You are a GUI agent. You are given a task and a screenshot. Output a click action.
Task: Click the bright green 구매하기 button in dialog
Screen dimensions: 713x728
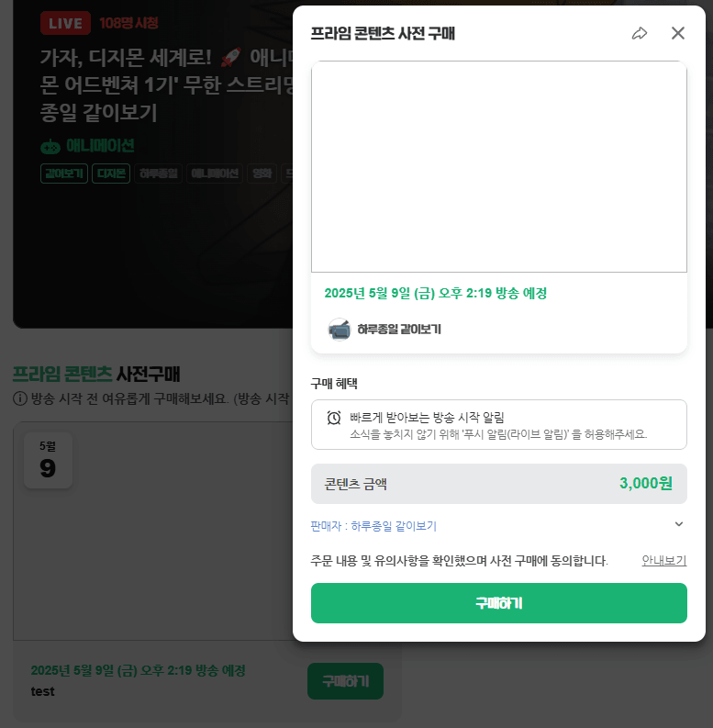[x=499, y=603]
